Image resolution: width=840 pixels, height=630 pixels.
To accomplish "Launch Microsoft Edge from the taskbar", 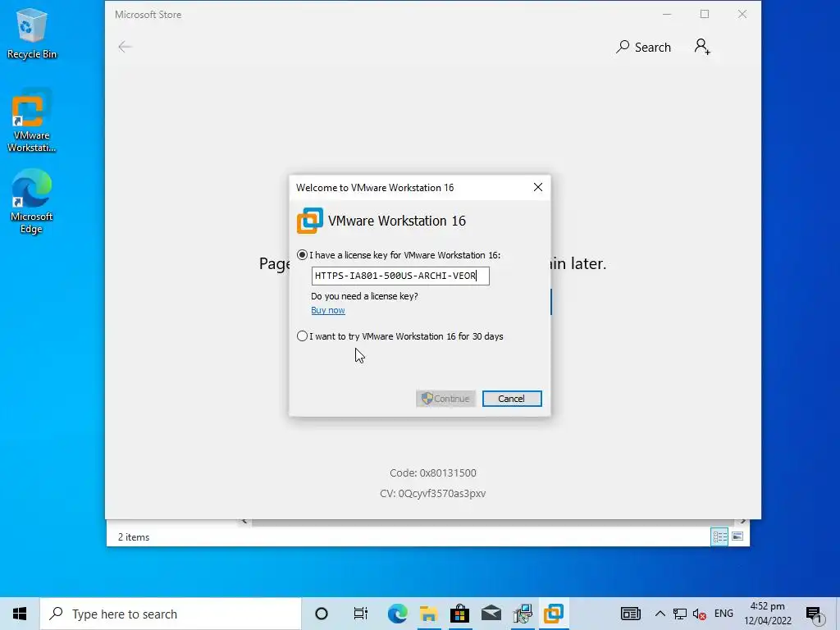I will (397, 614).
